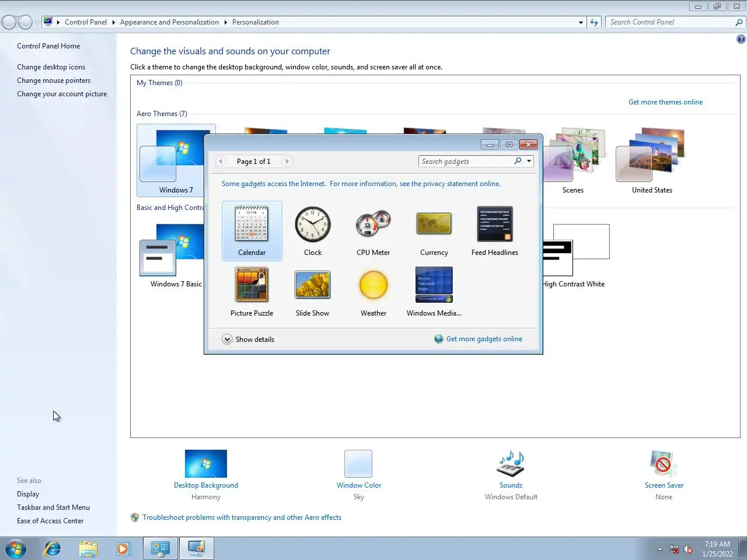Screen dimensions: 747x560
Task: Open recent pages dropdown beside navigation buttons
Action: (37, 22)
